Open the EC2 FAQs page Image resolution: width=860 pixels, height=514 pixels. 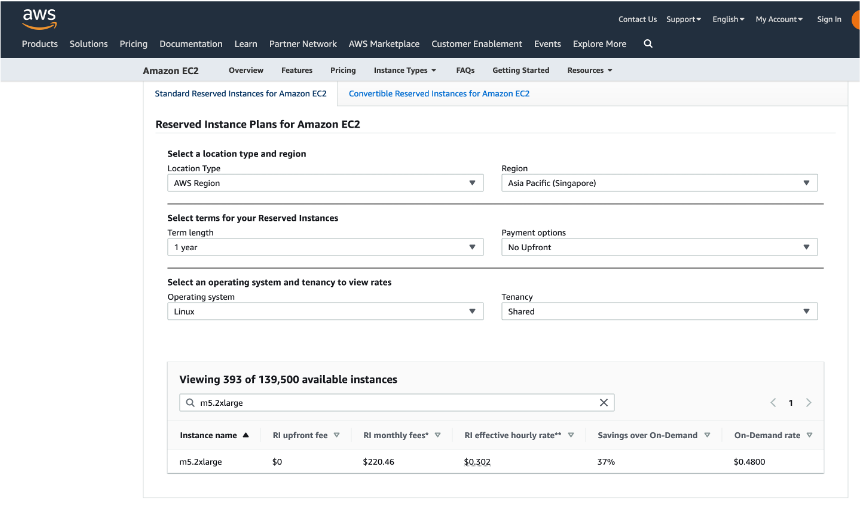(x=465, y=70)
